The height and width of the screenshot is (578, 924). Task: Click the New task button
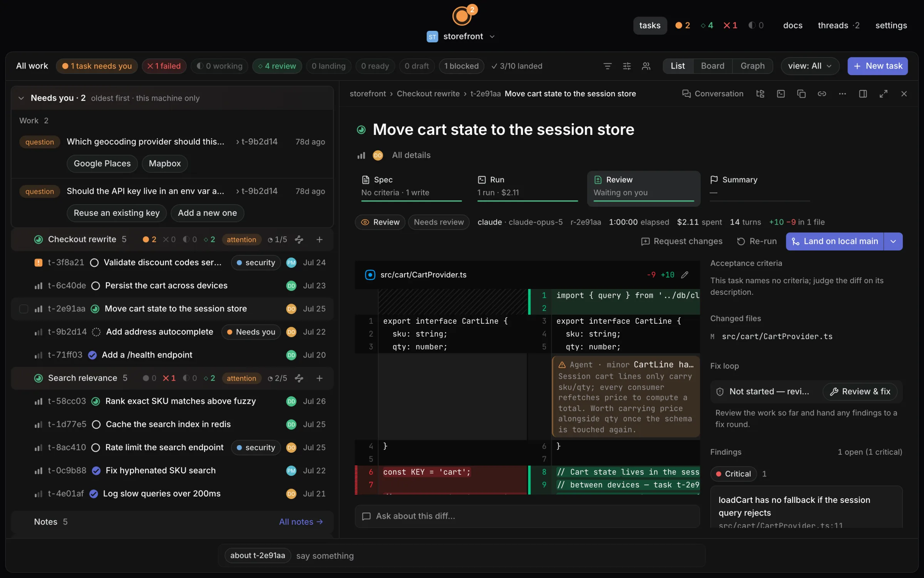877,66
